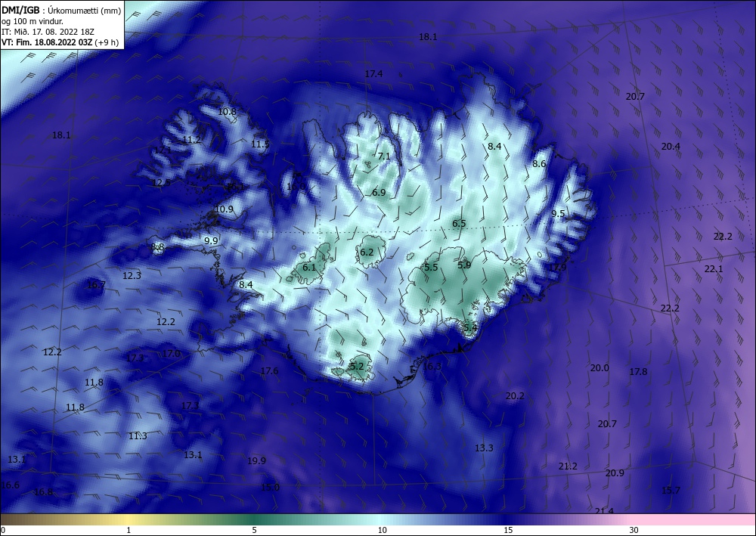Click the 17.8 value label
Image resolution: width=756 pixels, height=536 pixels.
(x=638, y=372)
